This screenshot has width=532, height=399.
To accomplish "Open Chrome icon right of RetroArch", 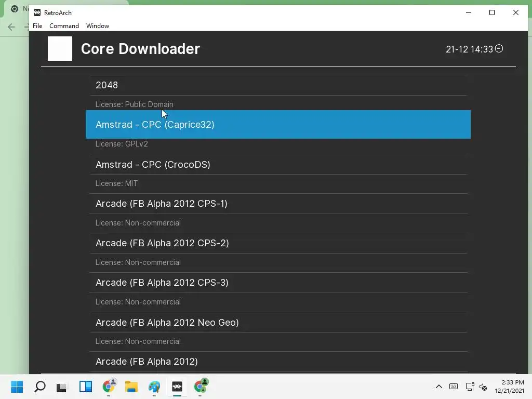I will pyautogui.click(x=201, y=386).
